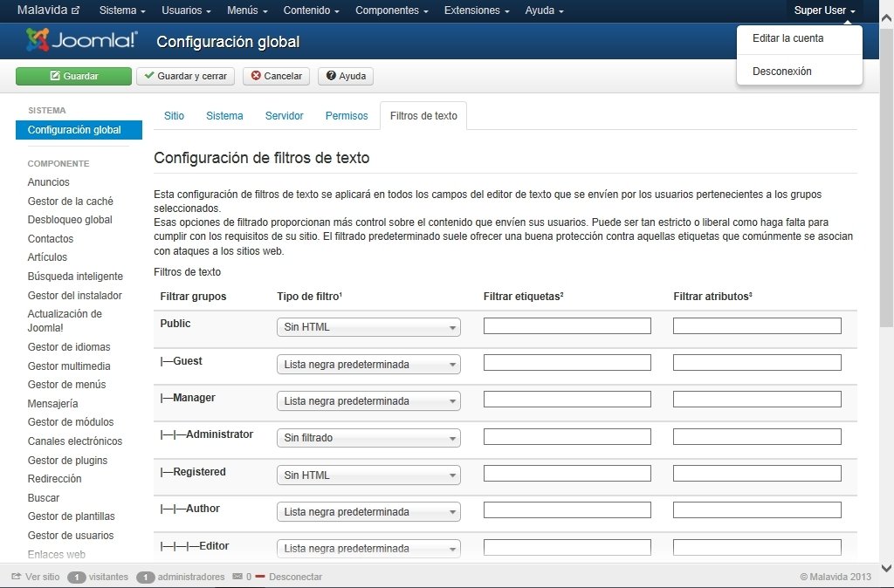Image resolution: width=894 pixels, height=588 pixels.
Task: Open filter type dropdown for Registered
Action: (x=368, y=475)
